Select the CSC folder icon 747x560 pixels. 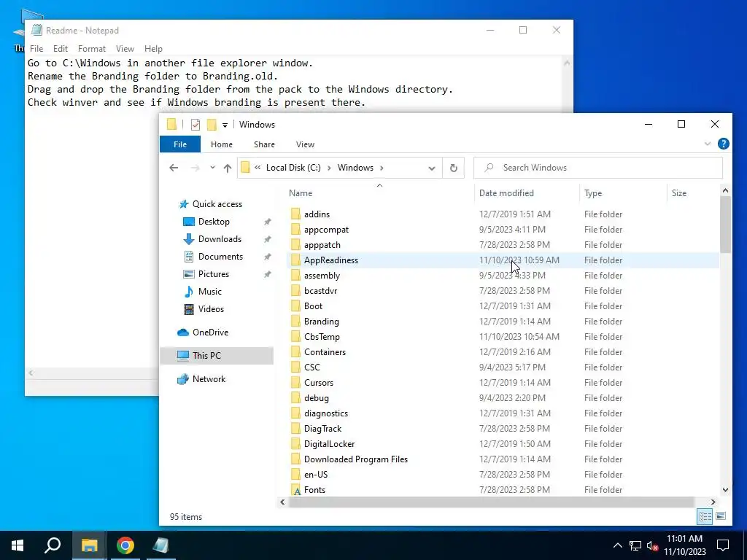[296, 367]
